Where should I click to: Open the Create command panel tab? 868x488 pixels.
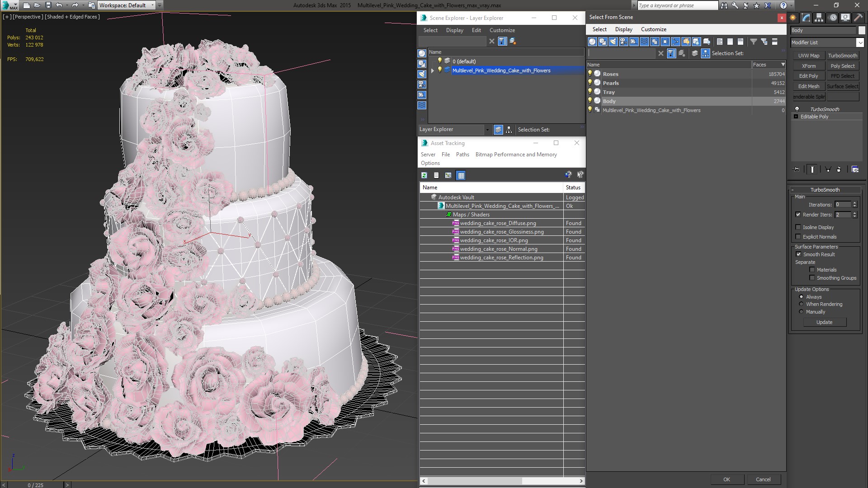point(793,18)
